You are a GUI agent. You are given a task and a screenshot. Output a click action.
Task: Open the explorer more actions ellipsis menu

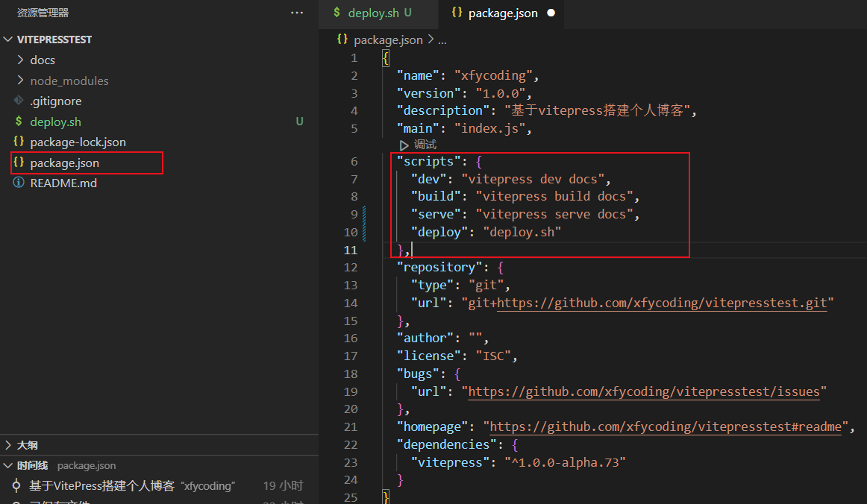(x=297, y=13)
